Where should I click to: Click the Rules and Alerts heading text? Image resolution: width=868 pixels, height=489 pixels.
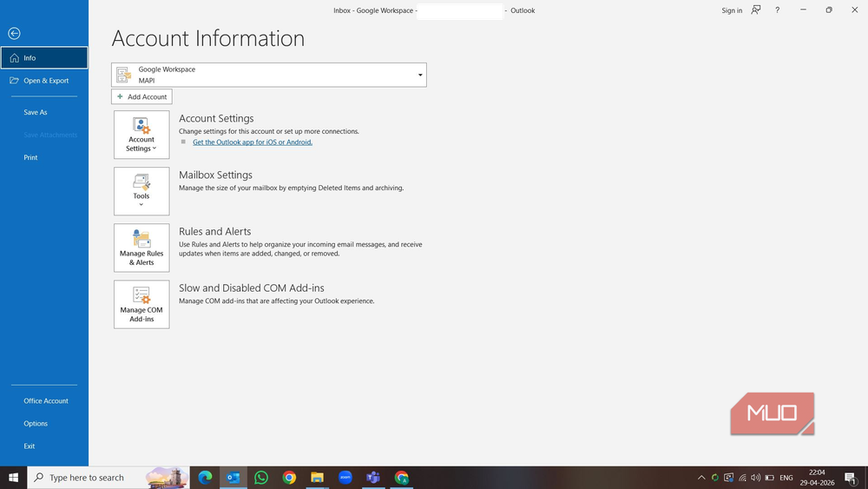point(214,232)
